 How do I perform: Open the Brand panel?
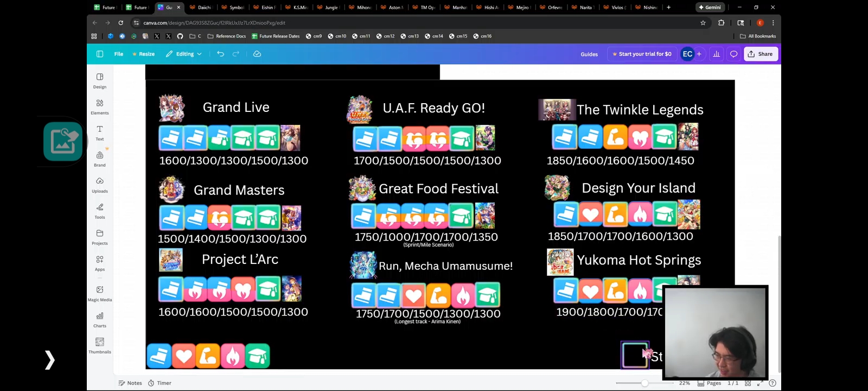[100, 159]
